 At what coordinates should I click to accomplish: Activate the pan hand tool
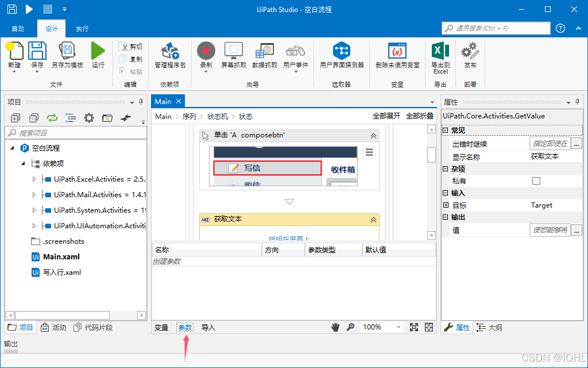click(335, 327)
